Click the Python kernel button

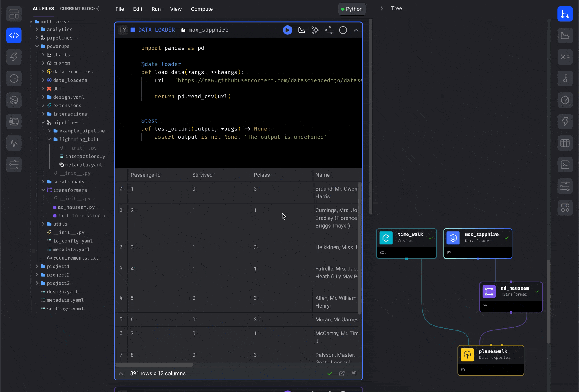click(352, 9)
